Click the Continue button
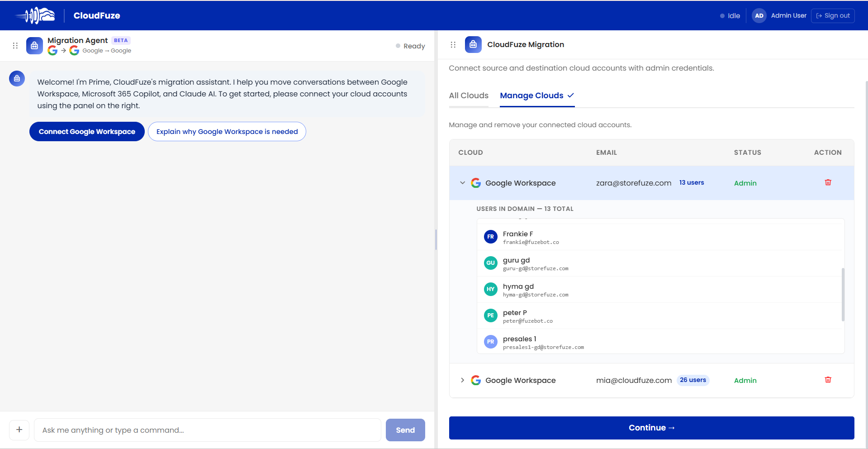 [x=651, y=428]
